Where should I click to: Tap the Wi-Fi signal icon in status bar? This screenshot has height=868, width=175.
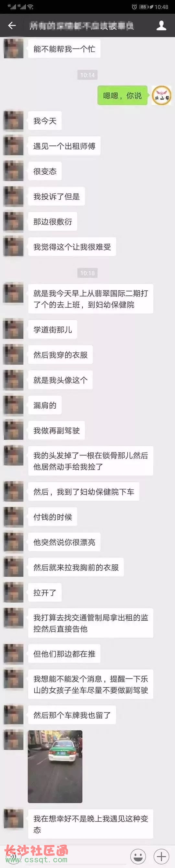coord(30,7)
